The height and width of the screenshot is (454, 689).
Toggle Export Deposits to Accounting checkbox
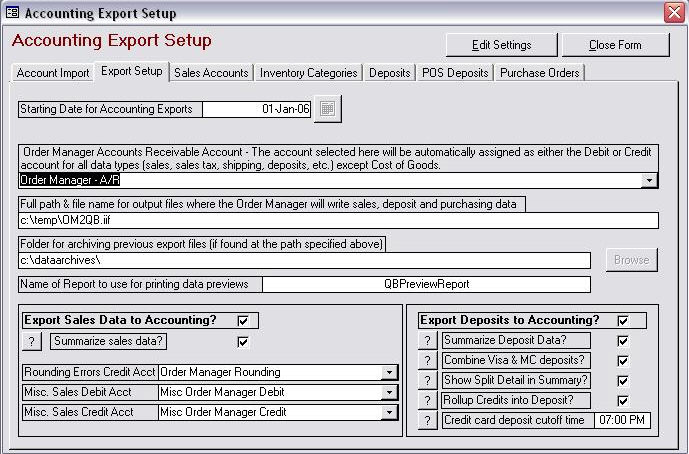(x=623, y=320)
